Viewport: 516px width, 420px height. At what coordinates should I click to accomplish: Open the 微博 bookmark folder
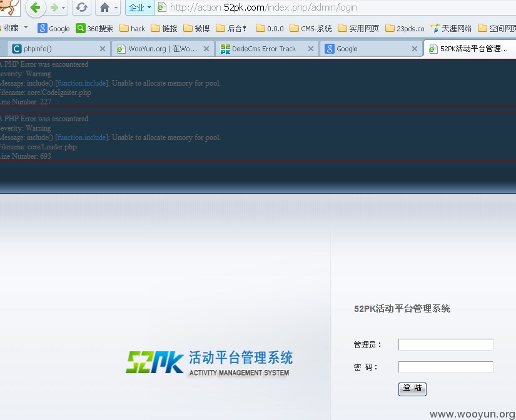pyautogui.click(x=196, y=28)
